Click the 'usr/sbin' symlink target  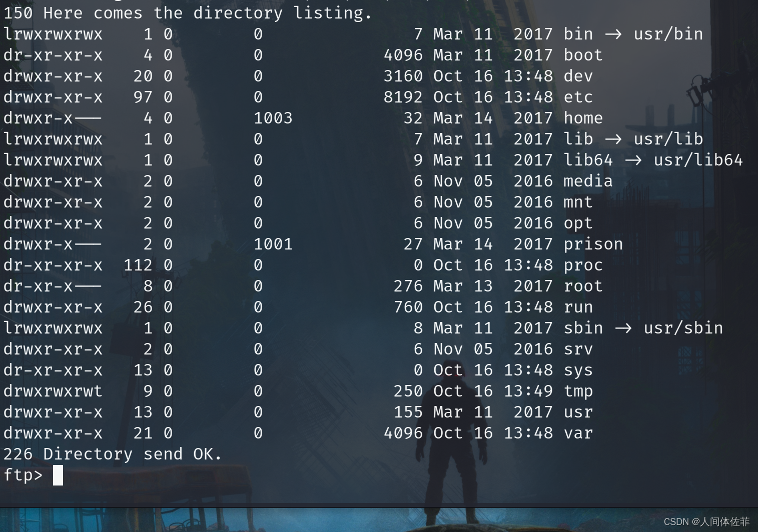683,328
